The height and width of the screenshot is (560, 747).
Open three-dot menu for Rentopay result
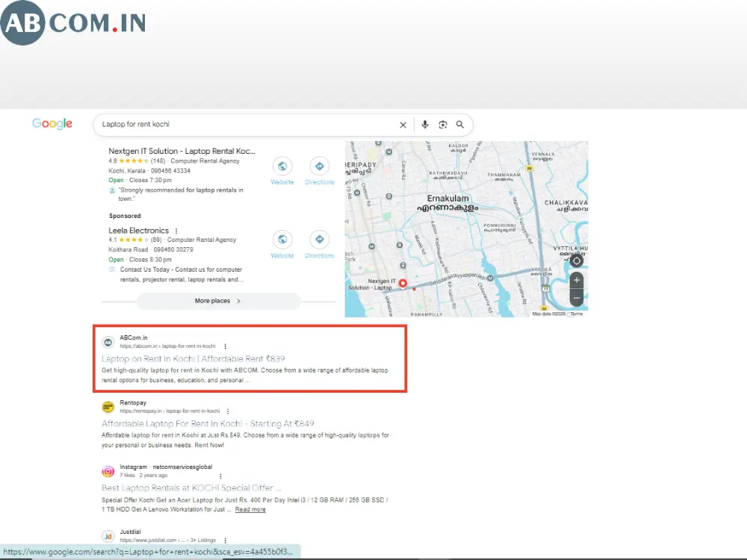click(x=228, y=411)
